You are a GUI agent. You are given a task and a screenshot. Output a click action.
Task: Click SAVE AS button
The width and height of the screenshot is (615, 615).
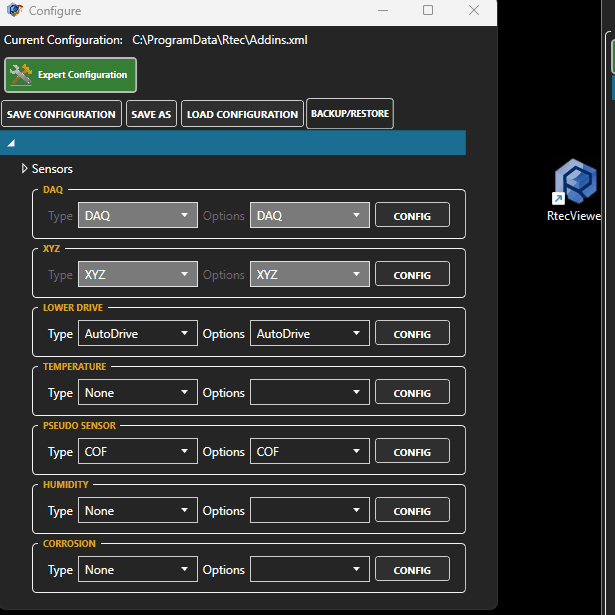click(151, 114)
